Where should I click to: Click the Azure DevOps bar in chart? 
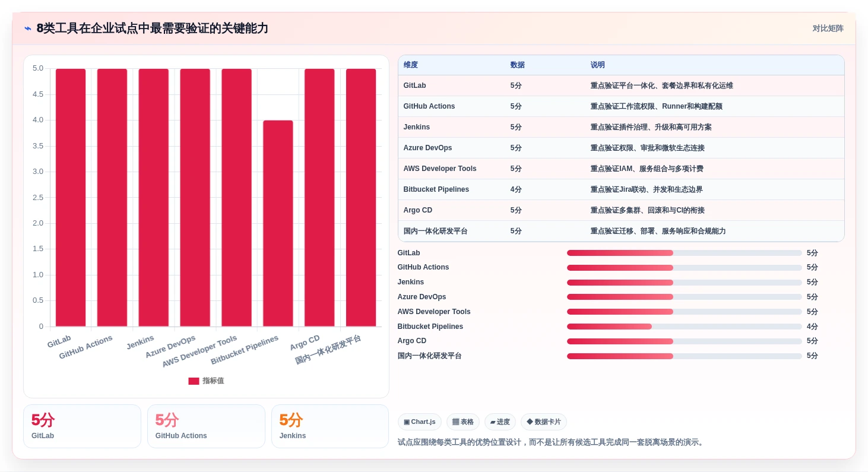195,198
